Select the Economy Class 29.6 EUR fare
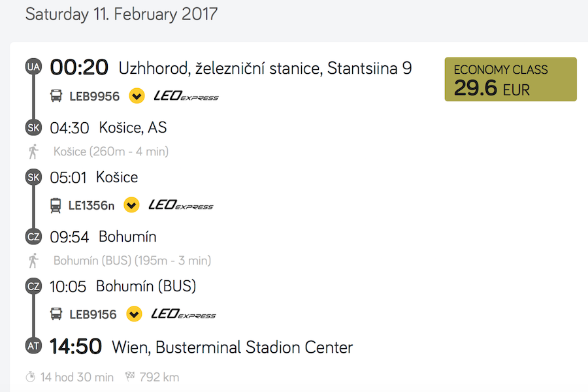The width and height of the screenshot is (588, 392). point(510,80)
